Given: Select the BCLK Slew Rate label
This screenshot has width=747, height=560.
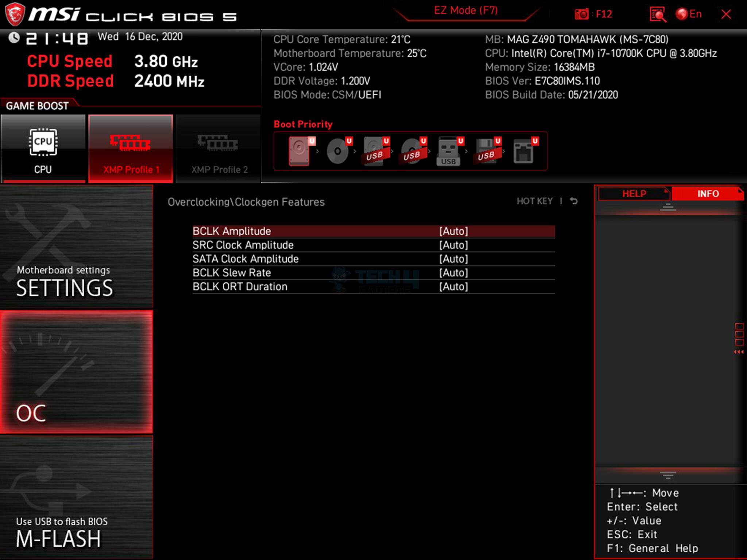Looking at the screenshot, I should click(x=232, y=273).
